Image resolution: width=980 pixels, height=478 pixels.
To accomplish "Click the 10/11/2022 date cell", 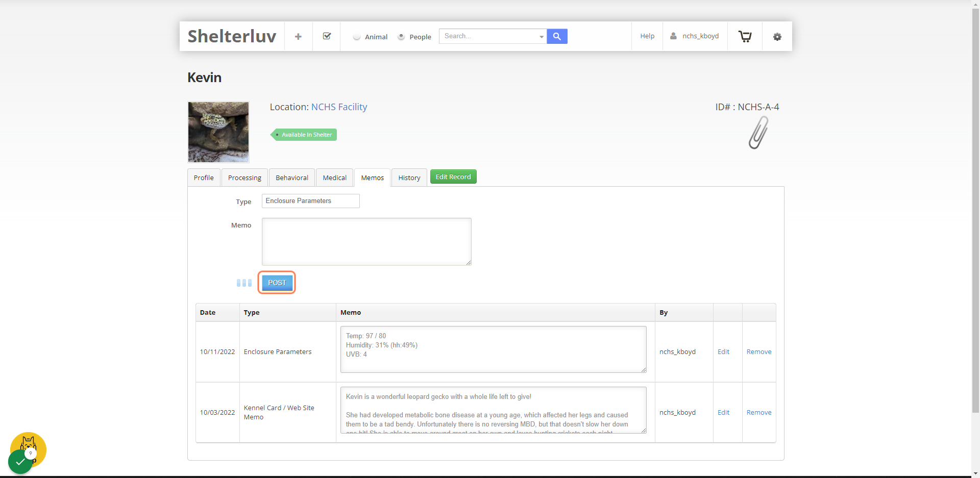I will tap(217, 352).
